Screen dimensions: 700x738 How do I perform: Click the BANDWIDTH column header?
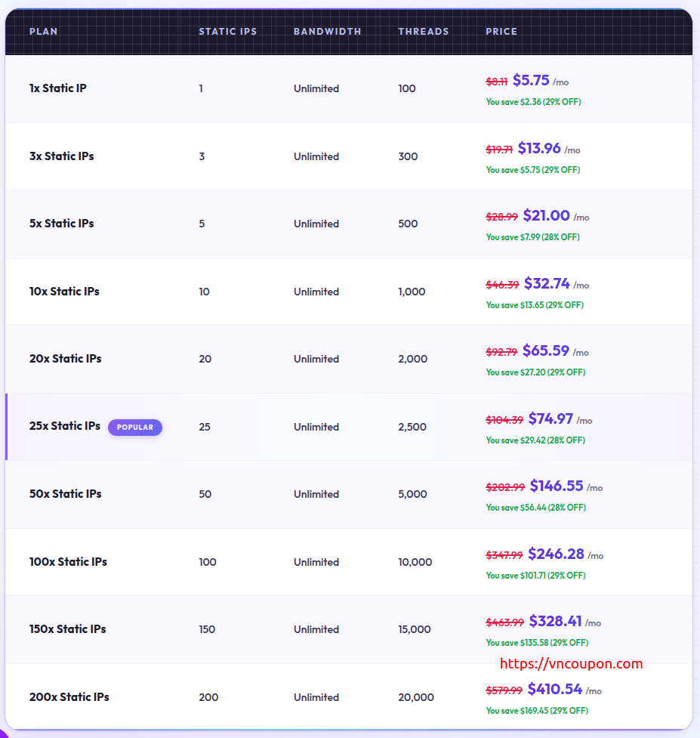pos(327,32)
